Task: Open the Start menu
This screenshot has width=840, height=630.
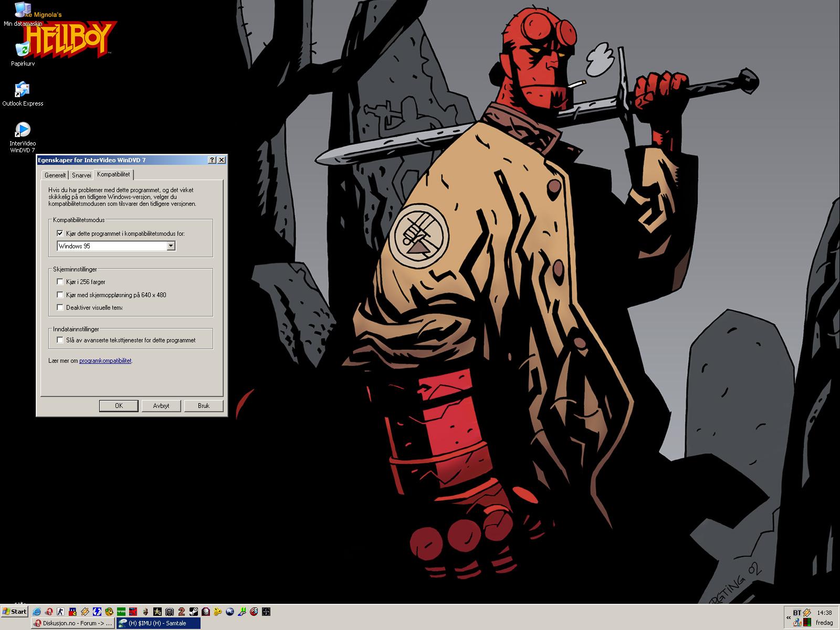Action: coord(15,612)
